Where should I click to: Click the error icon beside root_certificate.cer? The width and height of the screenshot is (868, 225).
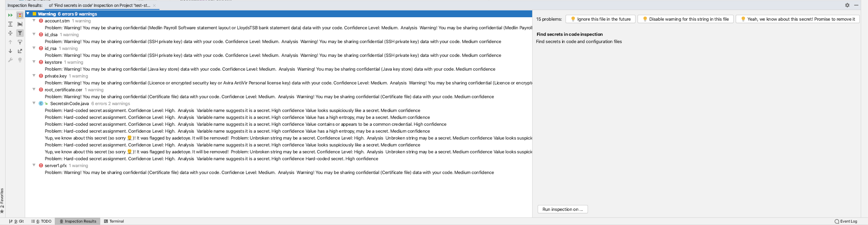[x=41, y=90]
